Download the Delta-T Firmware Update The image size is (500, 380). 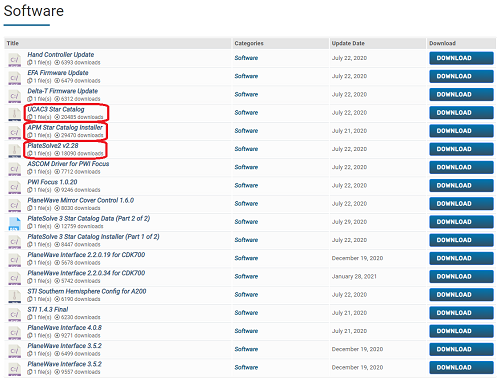coord(461,94)
